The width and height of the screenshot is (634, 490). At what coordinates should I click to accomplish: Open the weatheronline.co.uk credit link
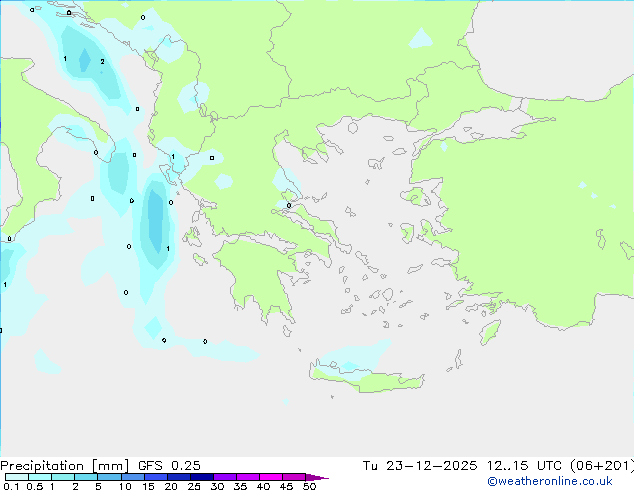point(550,481)
